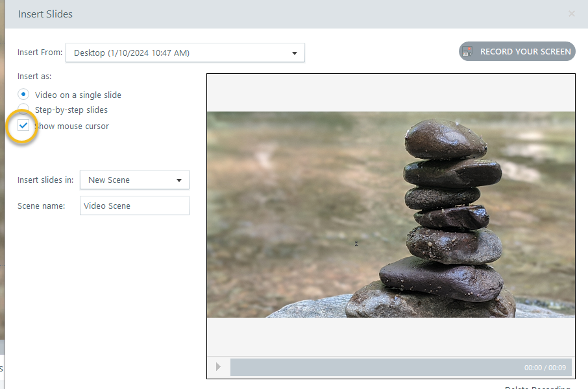The image size is (588, 389).
Task: Uncheck the Show mouse cursor checkbox
Action: click(x=23, y=126)
